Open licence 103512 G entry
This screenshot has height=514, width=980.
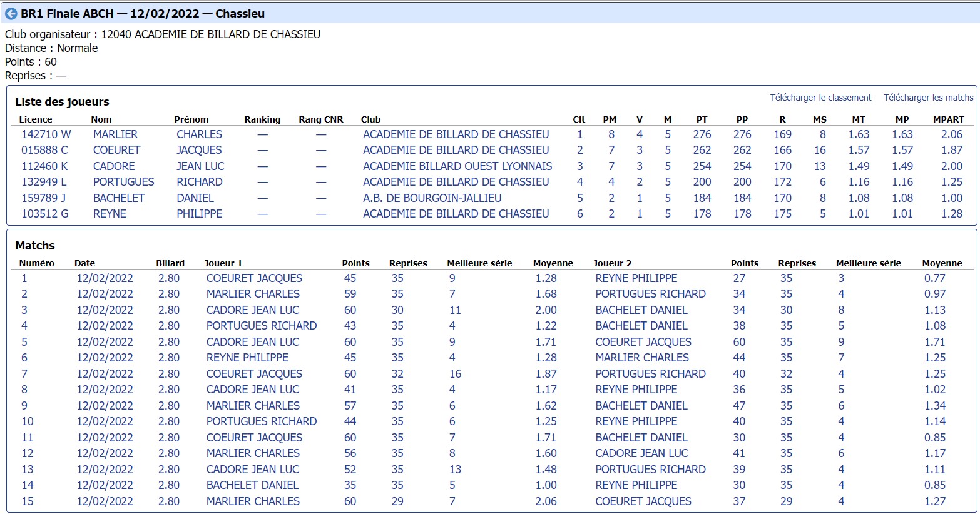[x=45, y=214]
